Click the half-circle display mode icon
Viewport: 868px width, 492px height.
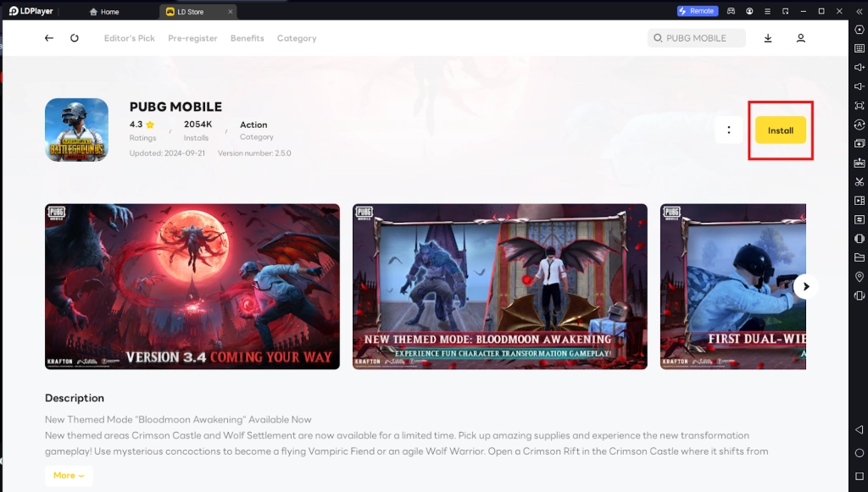[860, 238]
